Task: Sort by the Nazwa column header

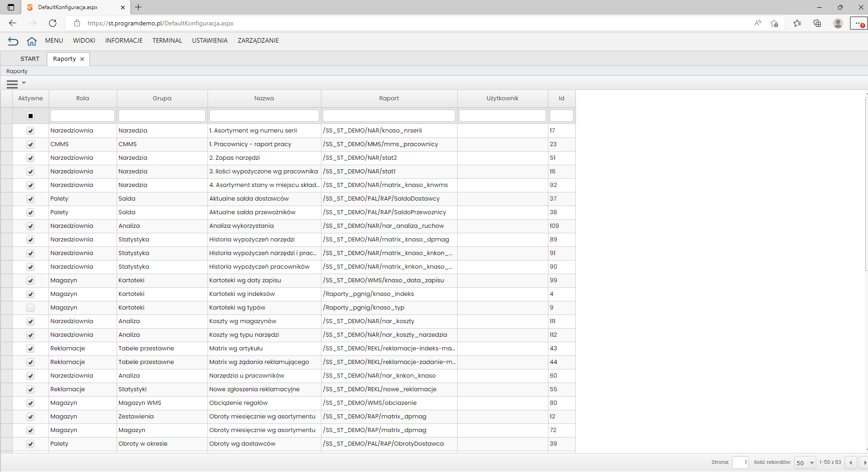Action: (264, 98)
